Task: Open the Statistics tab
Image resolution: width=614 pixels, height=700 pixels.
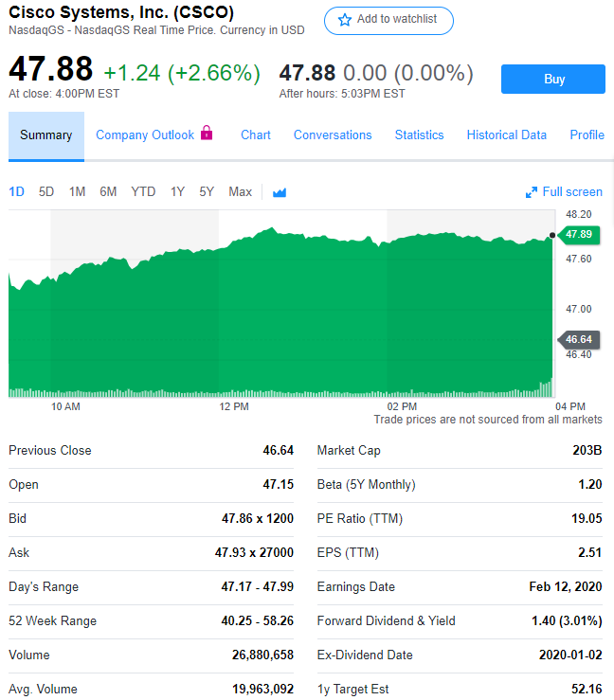Action: point(419,135)
